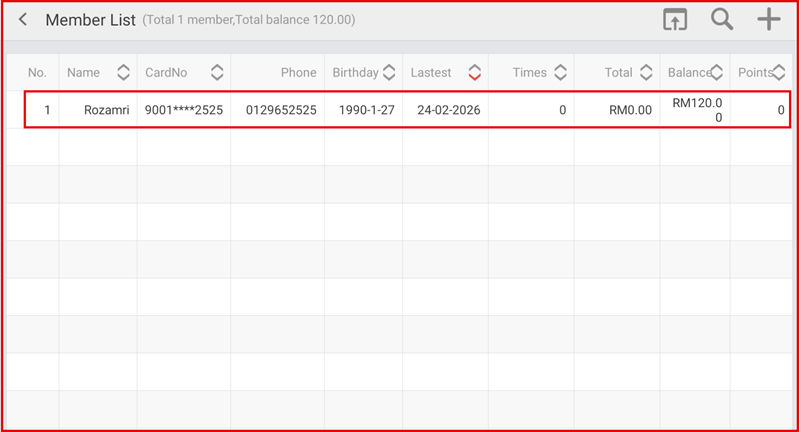Image resolution: width=799 pixels, height=432 pixels.
Task: Sort by Name using its sort arrows
Action: (123, 72)
